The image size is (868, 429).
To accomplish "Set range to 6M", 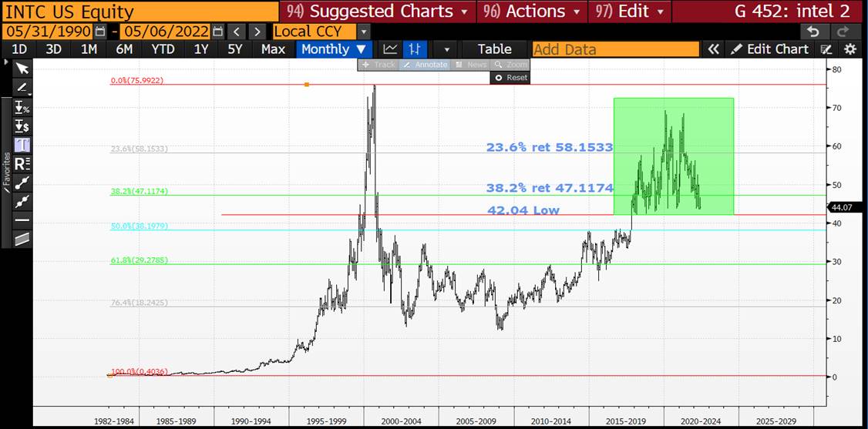I will click(x=124, y=49).
